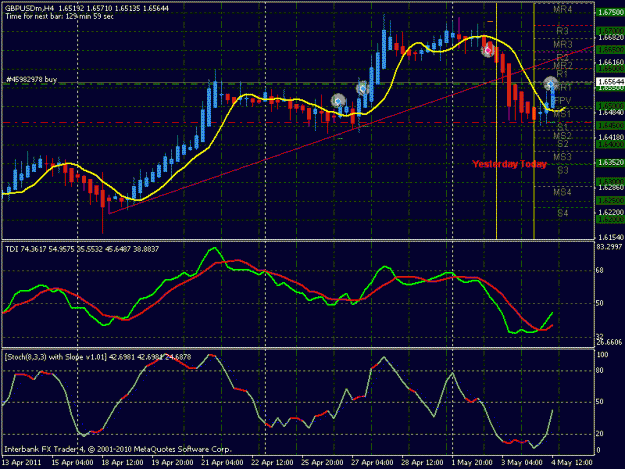This screenshot has width=625, height=469.
Task: Click the Stochastic scale value 20
Action: 600,434
